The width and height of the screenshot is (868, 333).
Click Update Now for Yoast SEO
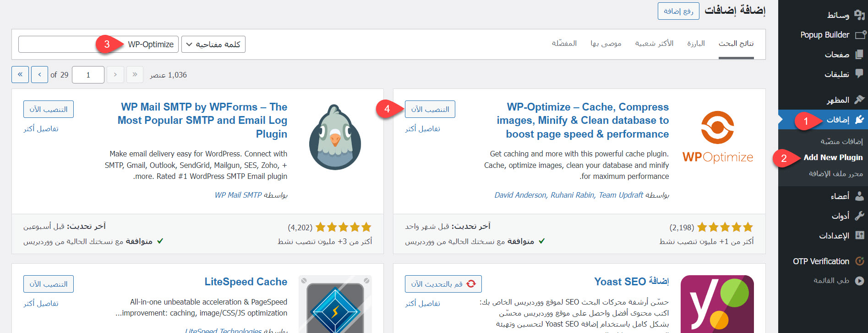[443, 284]
